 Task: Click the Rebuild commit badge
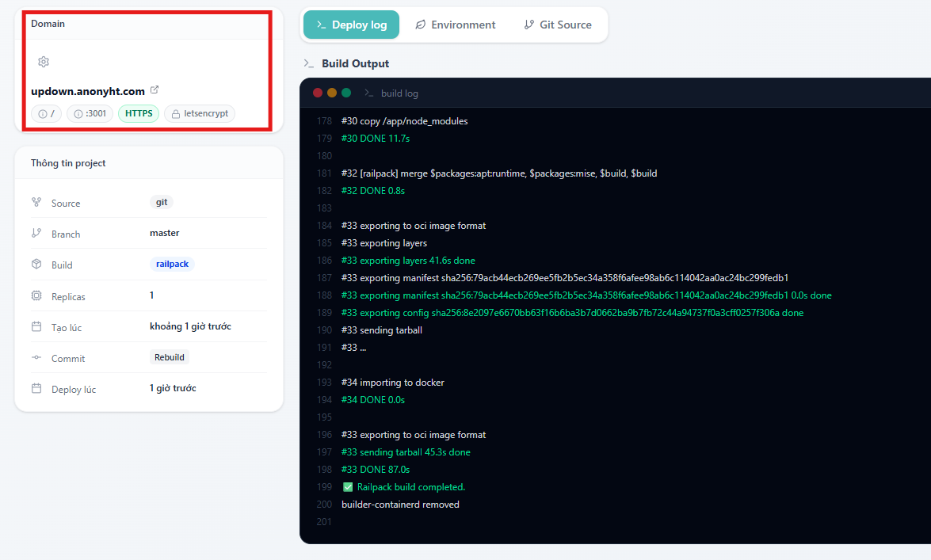point(170,357)
